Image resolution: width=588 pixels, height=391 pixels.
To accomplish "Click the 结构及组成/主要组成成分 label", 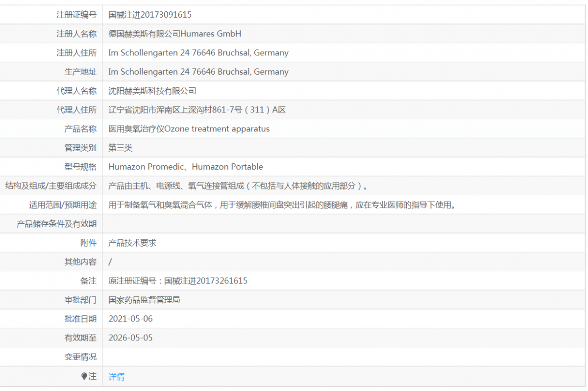I will [51, 186].
